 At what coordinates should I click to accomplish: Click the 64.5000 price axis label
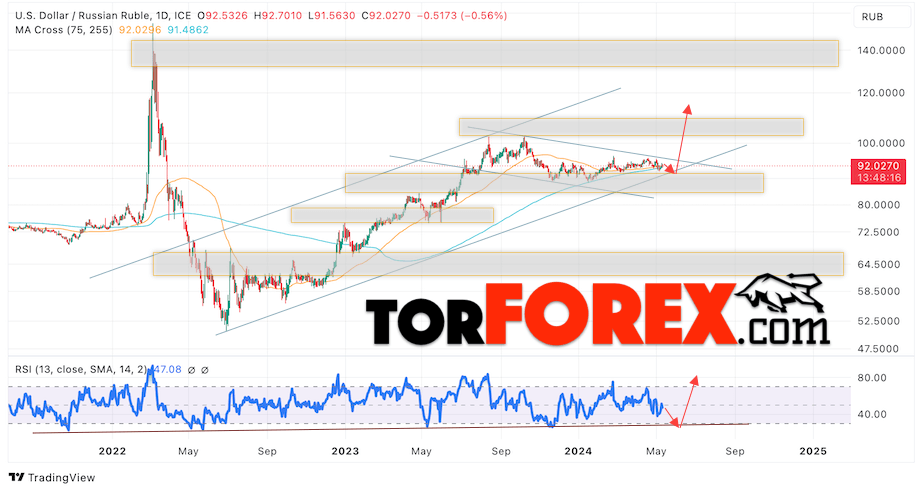[x=878, y=264]
